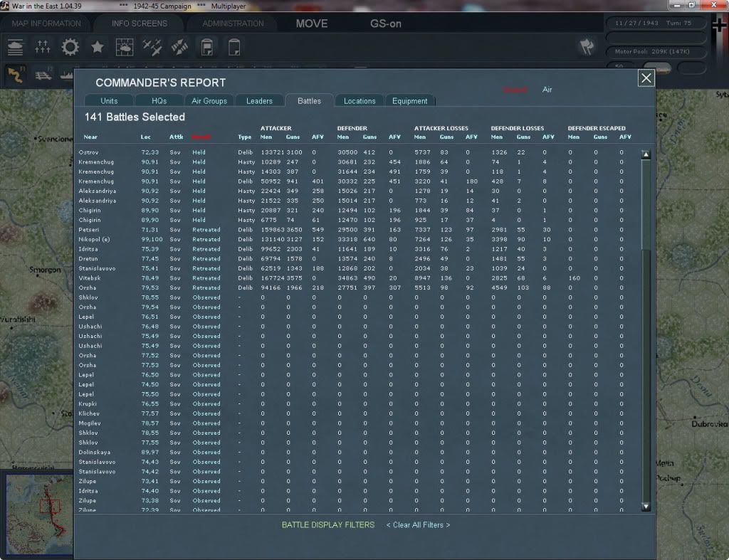
Task: Click the star victory screen icon
Action: 97,47
